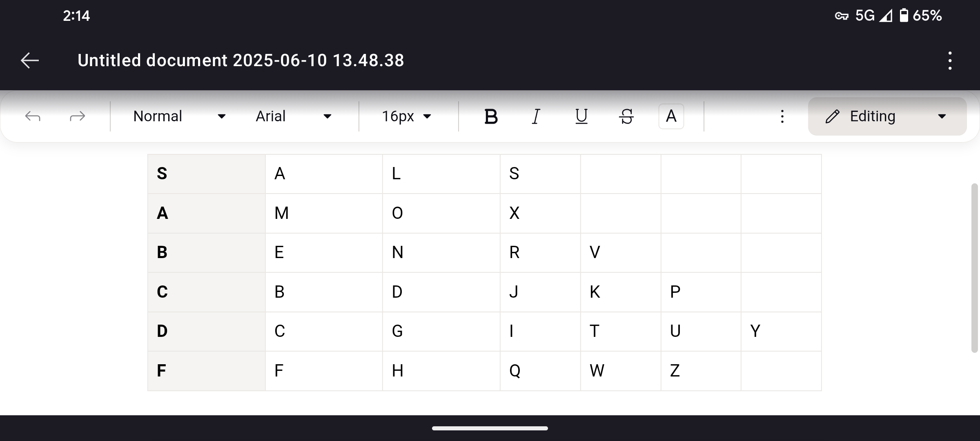Show more toolbar options

782,116
